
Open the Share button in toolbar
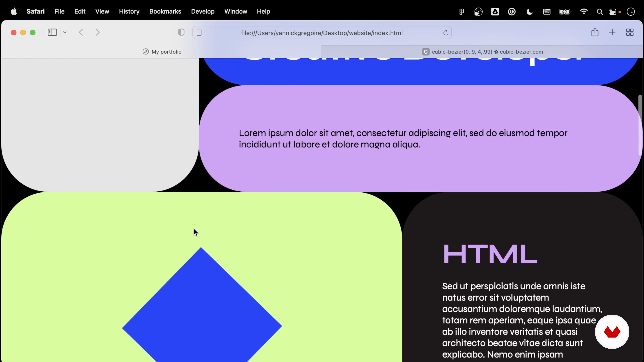pyautogui.click(x=595, y=32)
